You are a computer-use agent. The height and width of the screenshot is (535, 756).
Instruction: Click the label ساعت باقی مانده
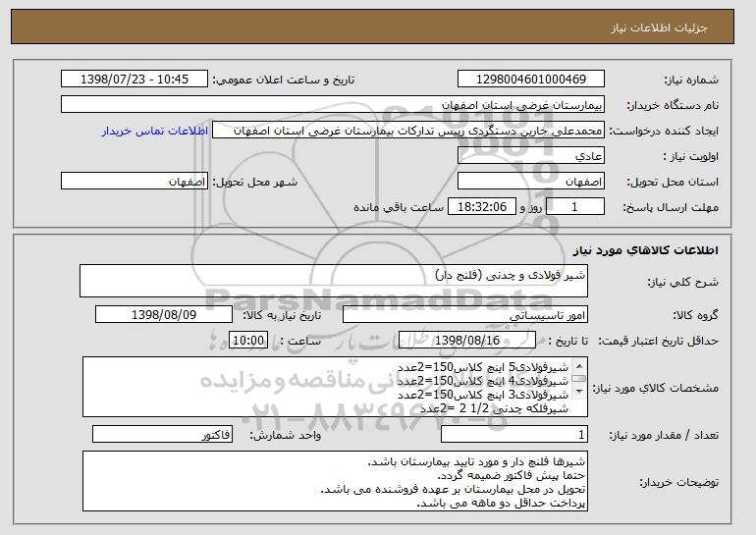point(399,207)
